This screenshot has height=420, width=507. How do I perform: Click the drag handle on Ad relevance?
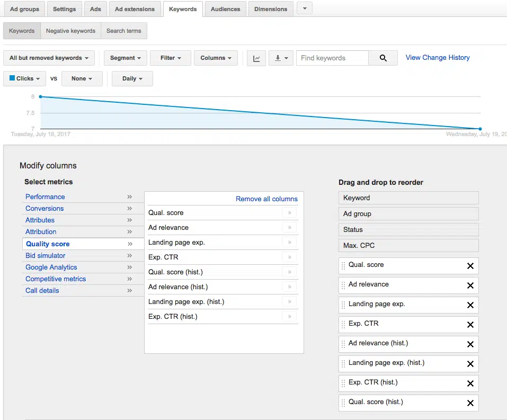[343, 285]
